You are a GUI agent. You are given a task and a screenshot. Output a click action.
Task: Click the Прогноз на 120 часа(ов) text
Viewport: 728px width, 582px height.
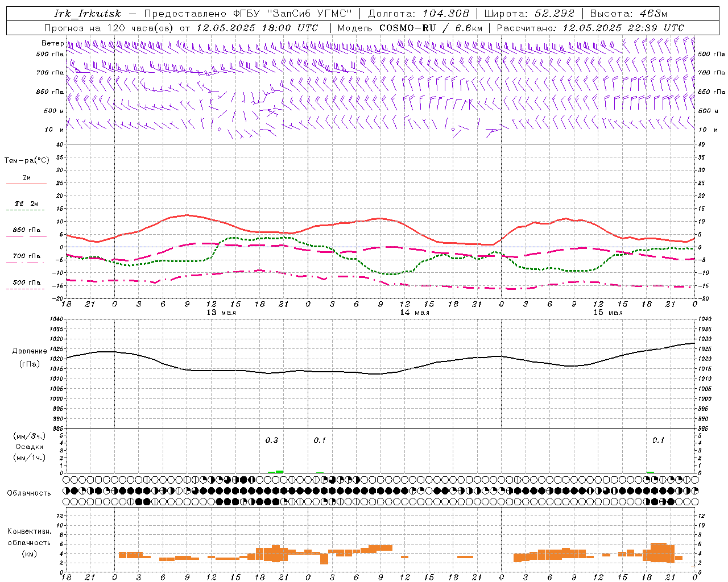[109, 28]
